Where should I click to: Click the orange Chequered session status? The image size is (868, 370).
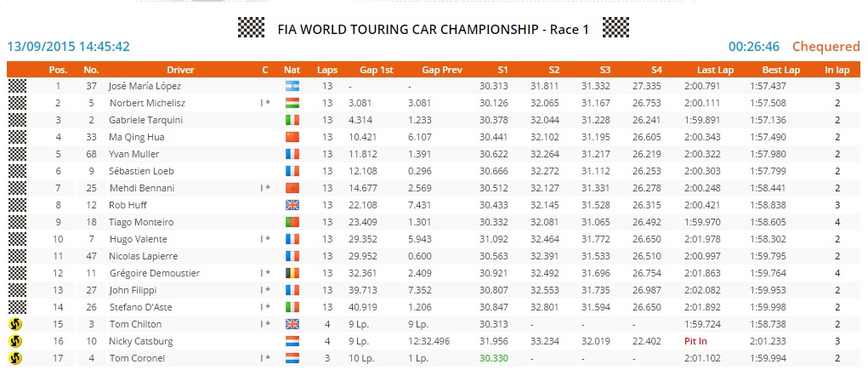coord(825,47)
